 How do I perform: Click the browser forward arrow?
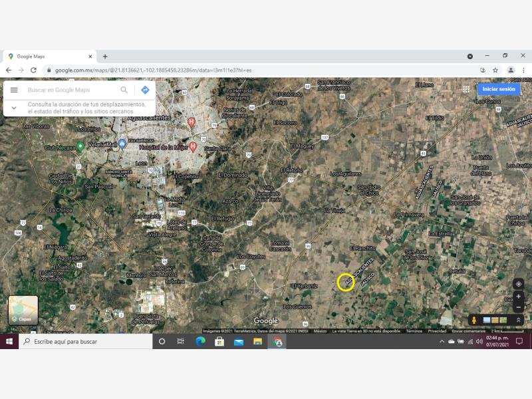coord(21,70)
